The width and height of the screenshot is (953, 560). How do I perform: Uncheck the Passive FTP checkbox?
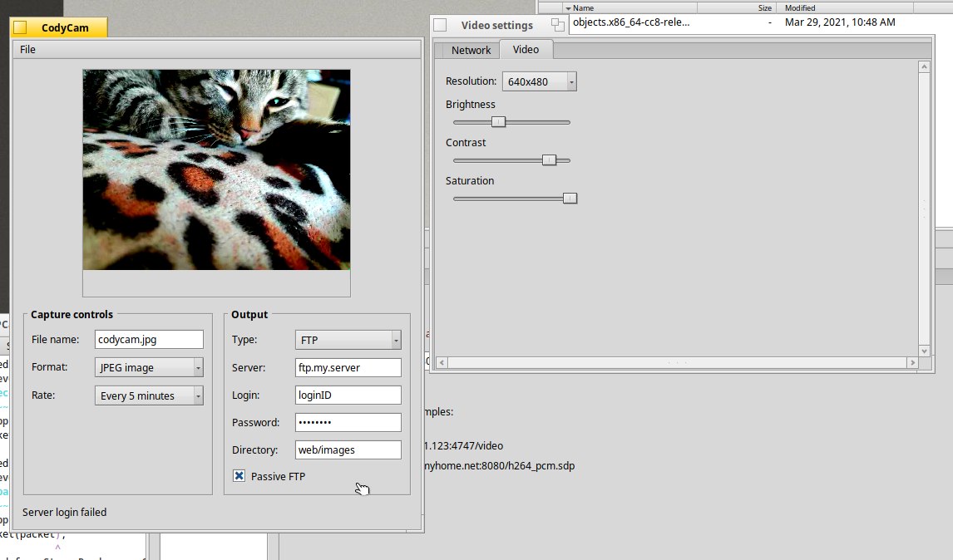pyautogui.click(x=239, y=476)
